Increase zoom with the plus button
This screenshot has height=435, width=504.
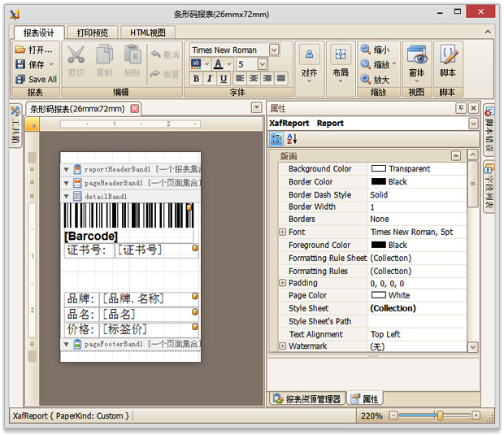(476, 415)
